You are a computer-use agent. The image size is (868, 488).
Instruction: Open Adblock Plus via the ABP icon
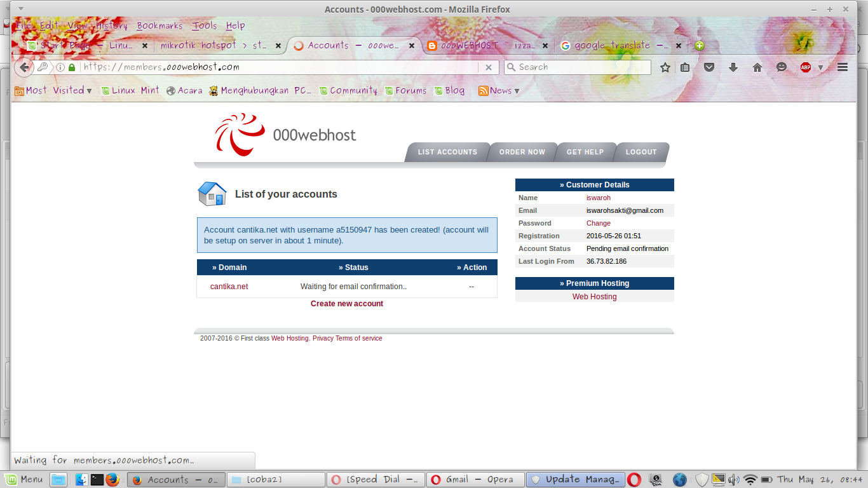coord(804,67)
